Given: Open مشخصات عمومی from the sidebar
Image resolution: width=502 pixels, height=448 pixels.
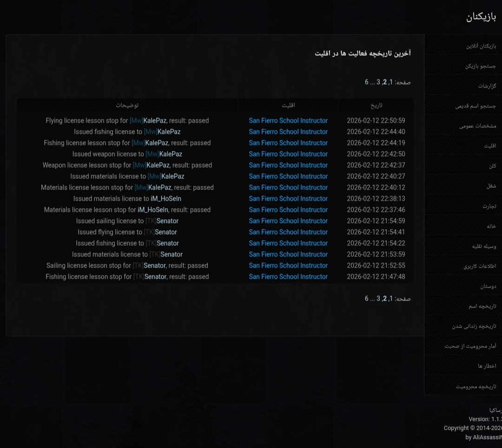Looking at the screenshot, I should (477, 126).
